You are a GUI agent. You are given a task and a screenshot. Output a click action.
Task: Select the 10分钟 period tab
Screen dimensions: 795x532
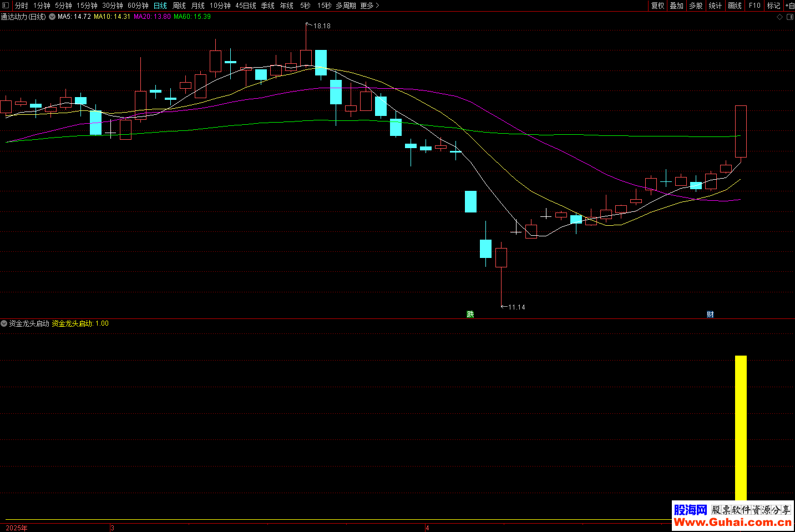click(220, 6)
